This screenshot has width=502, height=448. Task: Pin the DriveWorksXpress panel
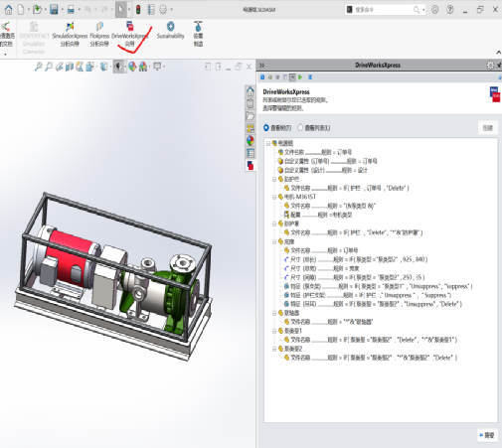coord(499,66)
